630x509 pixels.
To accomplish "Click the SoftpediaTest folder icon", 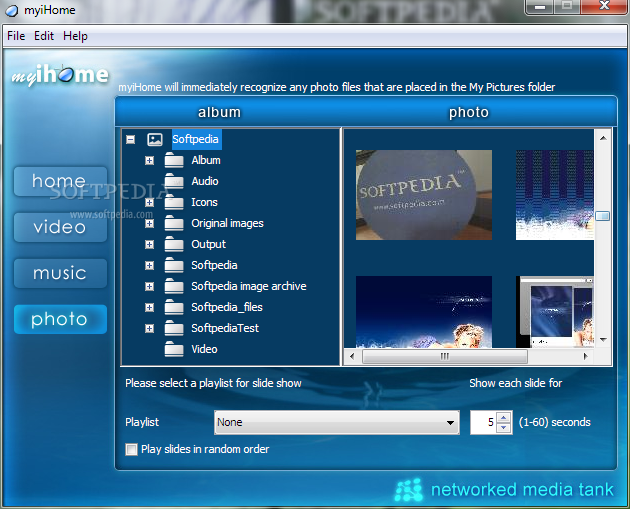I will [174, 328].
